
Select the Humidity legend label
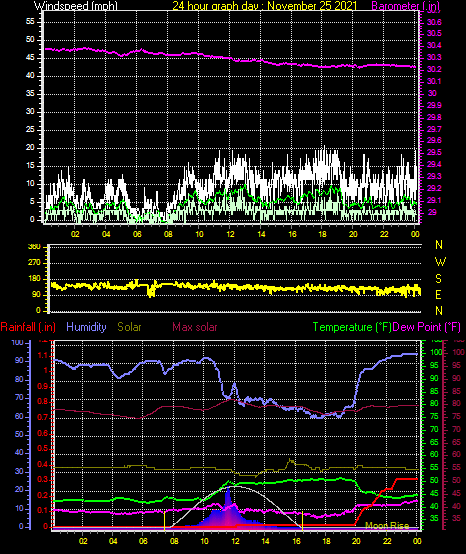(x=86, y=327)
